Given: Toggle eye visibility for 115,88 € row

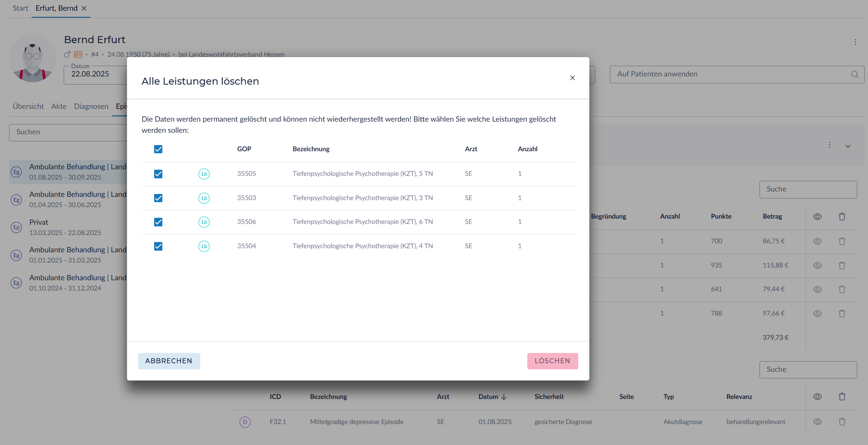Looking at the screenshot, I should click(817, 265).
